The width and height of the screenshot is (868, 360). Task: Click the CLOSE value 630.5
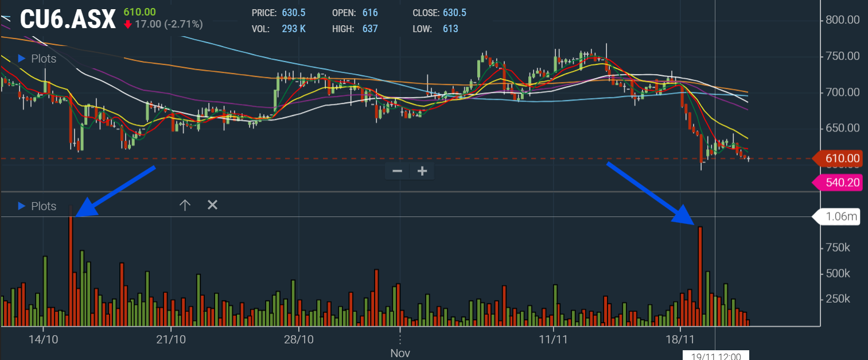(x=454, y=12)
